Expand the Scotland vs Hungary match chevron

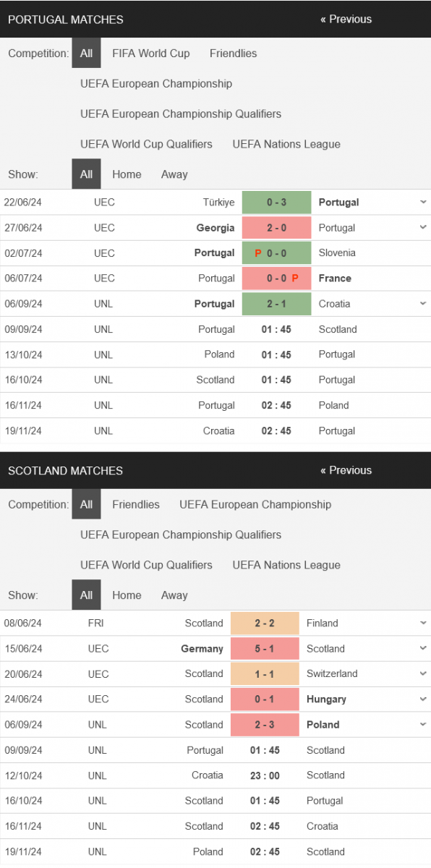(423, 699)
